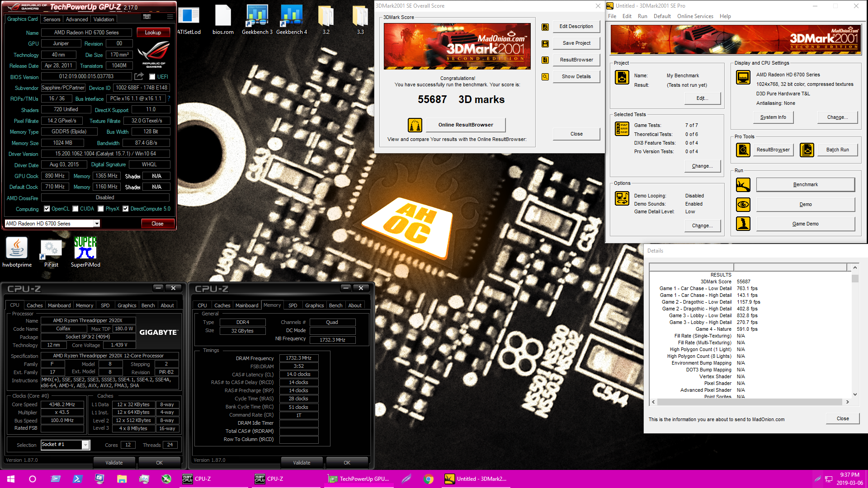This screenshot has height=488, width=868.
Task: Click the GPU-Z screenshot camera icon
Action: click(147, 17)
